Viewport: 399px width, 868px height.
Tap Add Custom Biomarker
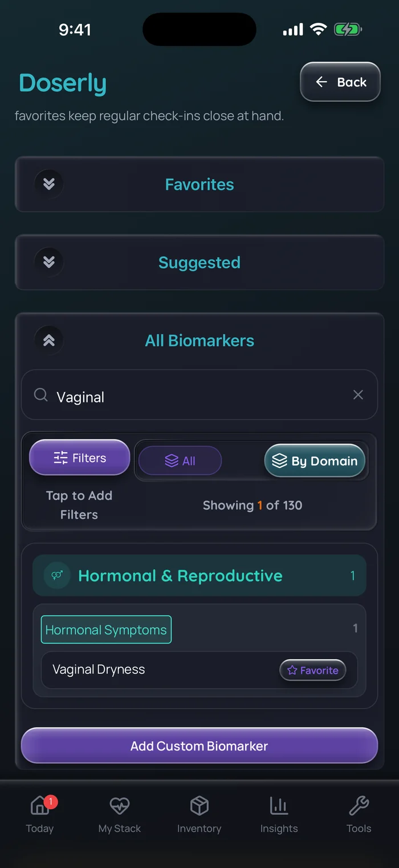[199, 745]
